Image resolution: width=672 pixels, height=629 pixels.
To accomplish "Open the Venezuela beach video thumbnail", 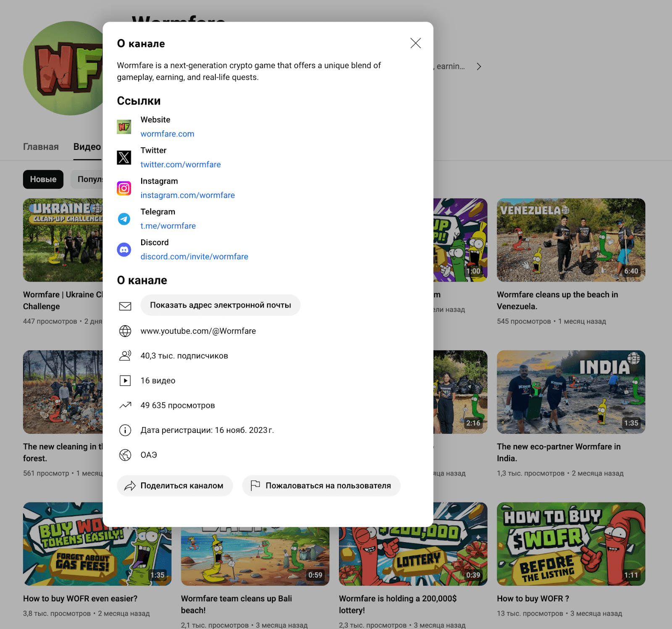I will pos(571,240).
